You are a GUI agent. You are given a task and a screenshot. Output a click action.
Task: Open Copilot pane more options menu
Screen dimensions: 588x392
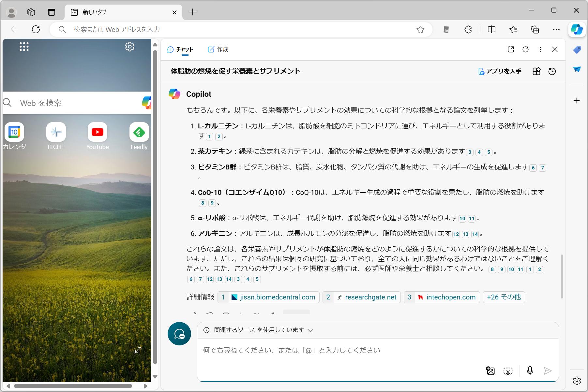(540, 49)
